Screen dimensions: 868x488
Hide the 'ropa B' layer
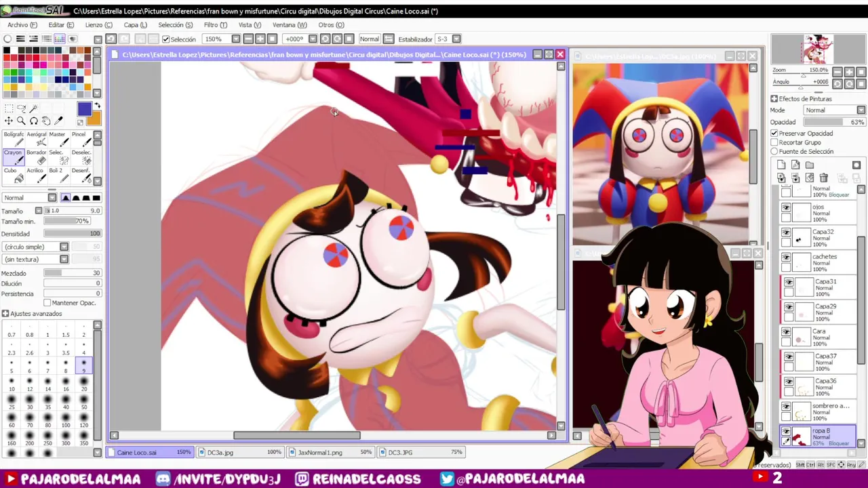(x=786, y=432)
